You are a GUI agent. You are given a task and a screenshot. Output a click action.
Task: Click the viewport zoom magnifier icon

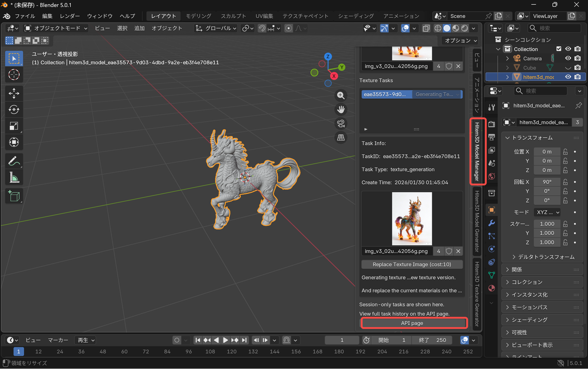(341, 95)
